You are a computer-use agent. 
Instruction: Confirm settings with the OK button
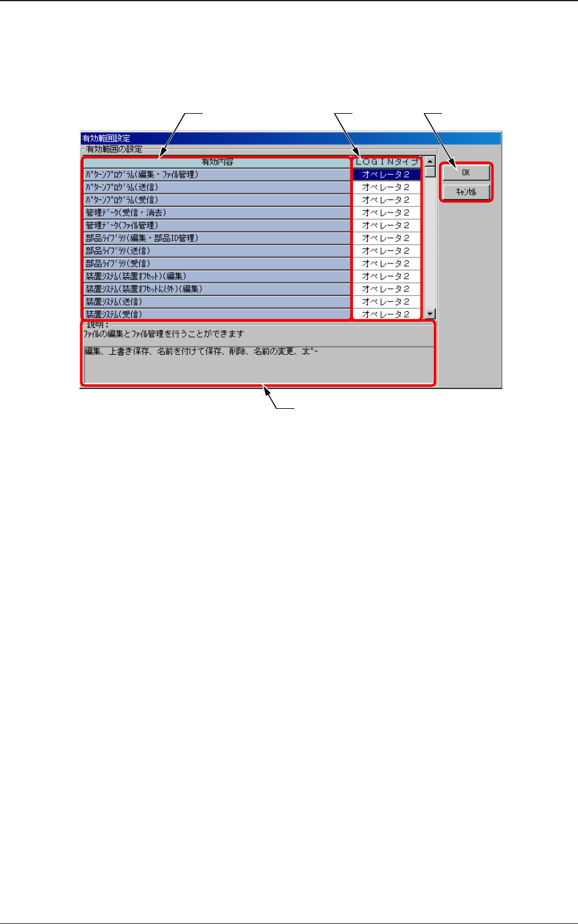[x=466, y=173]
